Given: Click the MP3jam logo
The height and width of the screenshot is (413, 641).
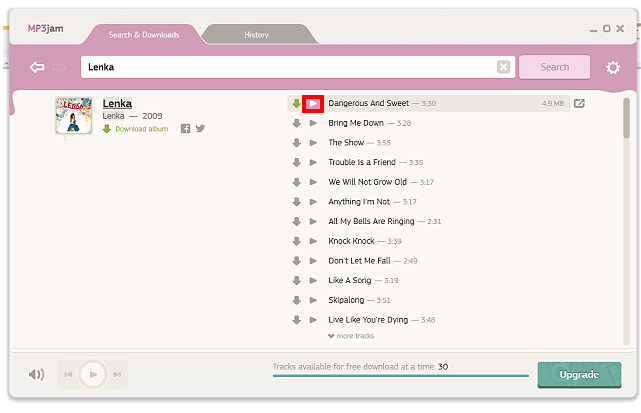Looking at the screenshot, I should (x=45, y=29).
